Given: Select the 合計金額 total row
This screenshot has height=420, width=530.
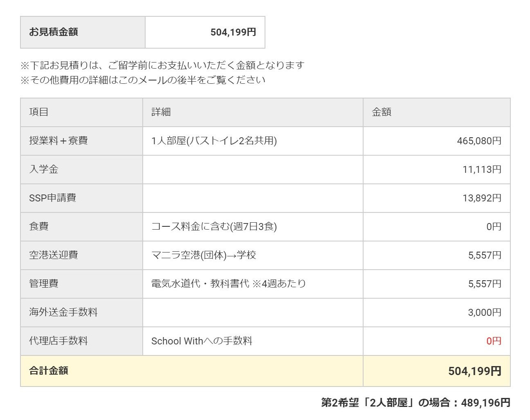Looking at the screenshot, I should point(45,371).
